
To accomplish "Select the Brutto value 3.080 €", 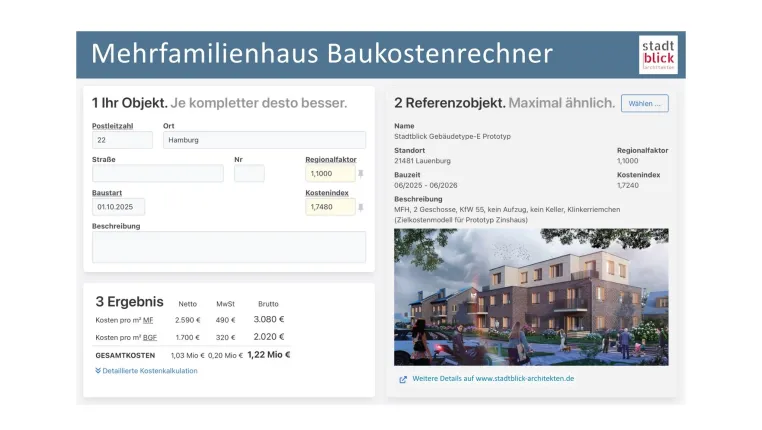I will (x=269, y=319).
